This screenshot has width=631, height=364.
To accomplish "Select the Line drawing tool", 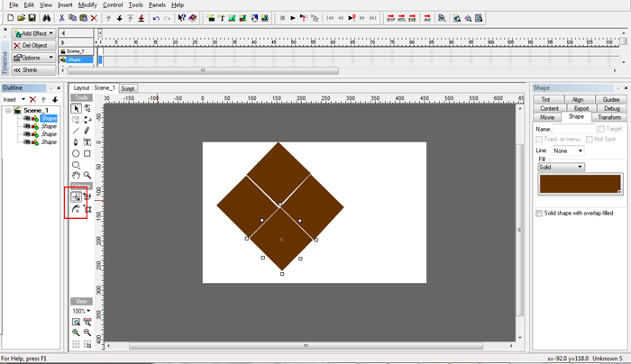I will point(77,131).
